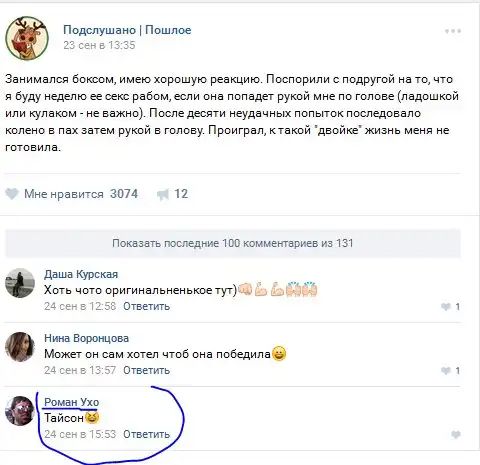Open the Нина Воронцова name link
The height and width of the screenshot is (465, 480).
(x=86, y=338)
